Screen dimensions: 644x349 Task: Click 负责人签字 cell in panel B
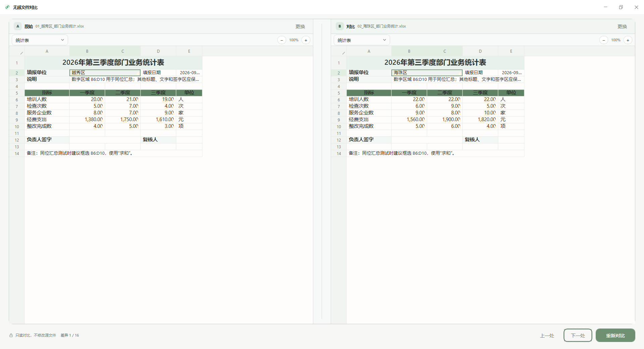[x=369, y=140]
